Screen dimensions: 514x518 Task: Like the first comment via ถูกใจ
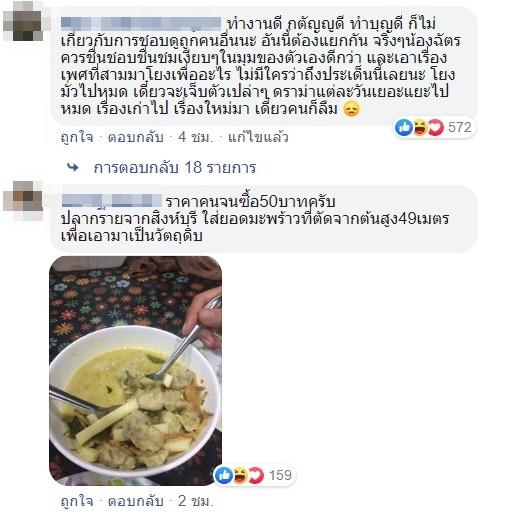(77, 137)
